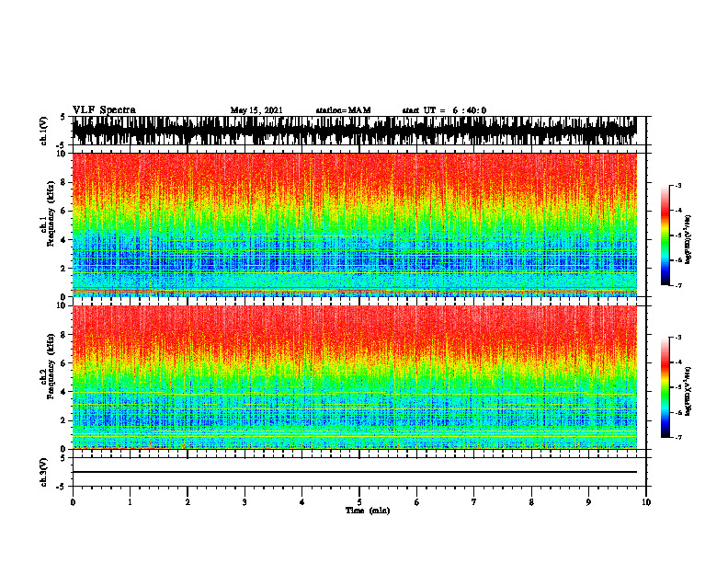Select the "May 15, 2021" date text
728x563 pixels.
click(x=256, y=110)
